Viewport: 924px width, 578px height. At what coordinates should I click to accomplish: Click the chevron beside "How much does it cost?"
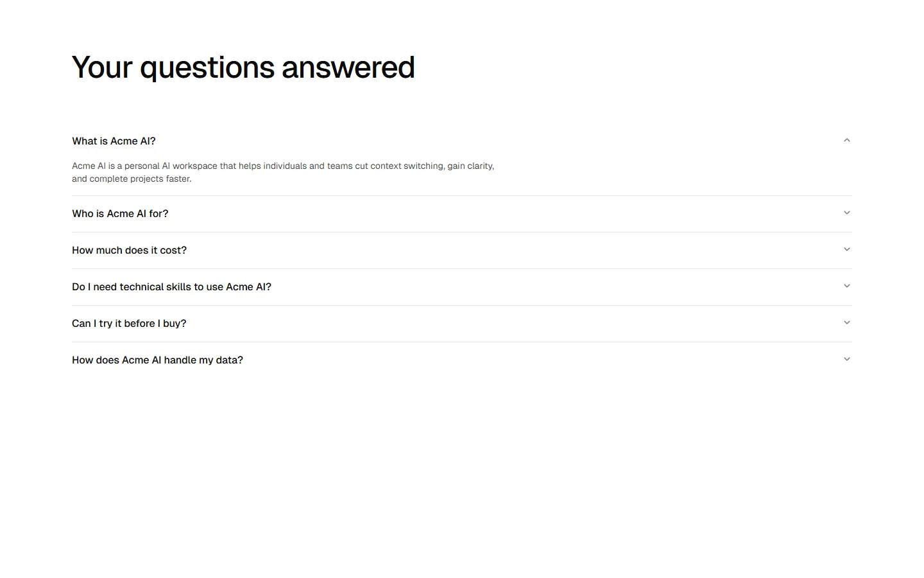[846, 249]
